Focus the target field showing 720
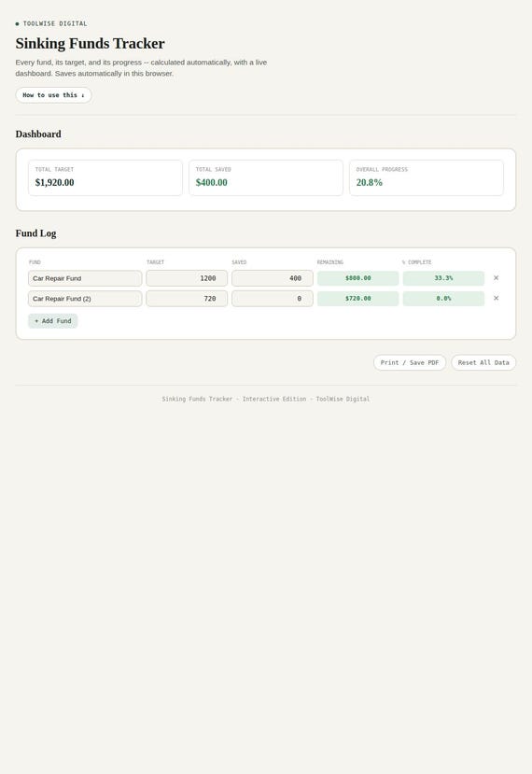 [x=187, y=299]
